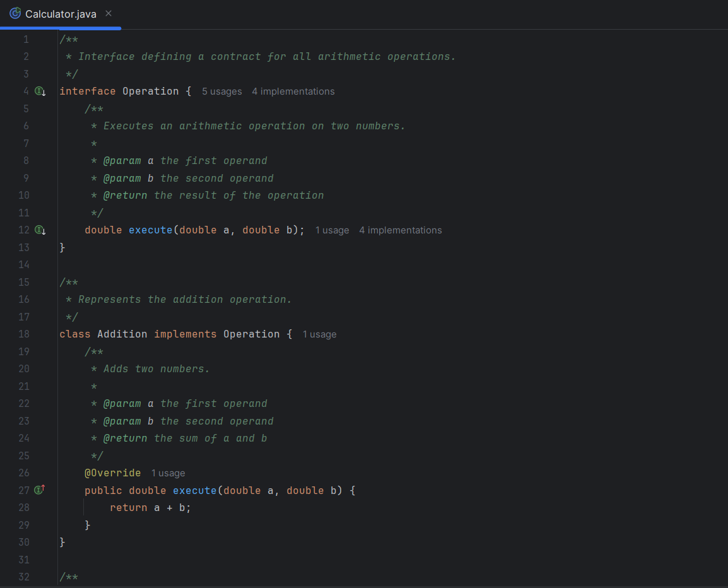The image size is (728, 588).
Task: Click 'Operation' after implements on line 18
Action: 251,334
